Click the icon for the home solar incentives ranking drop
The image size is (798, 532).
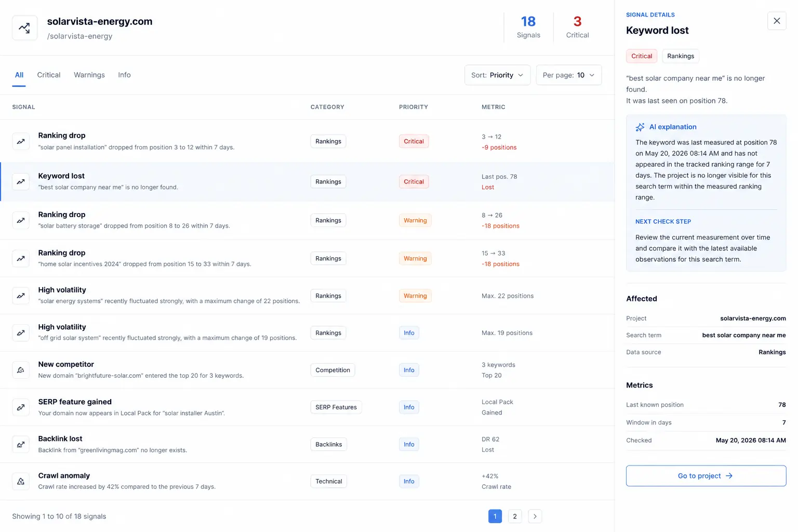(21, 258)
